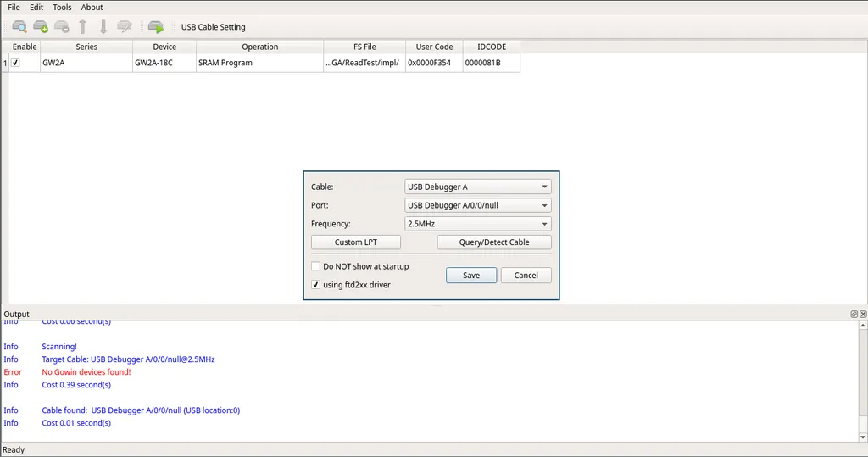Check Do NOT show at startup
The image size is (868, 457).
(315, 266)
